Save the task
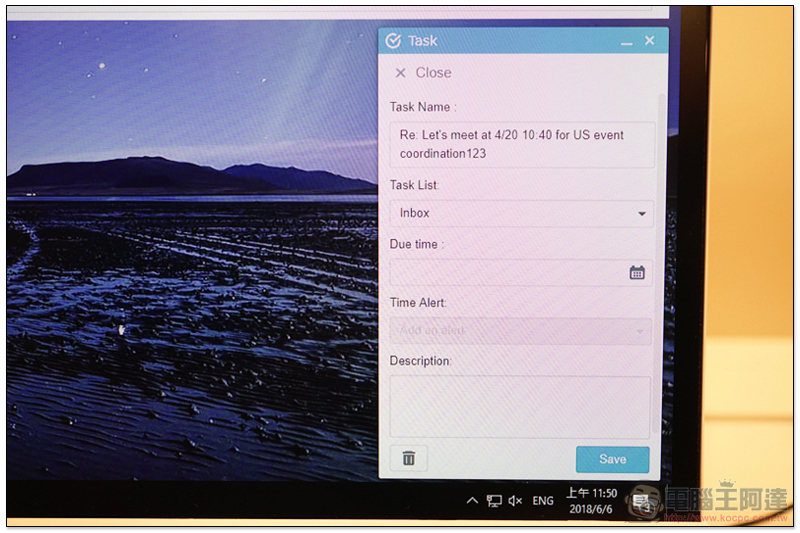 tap(612, 460)
